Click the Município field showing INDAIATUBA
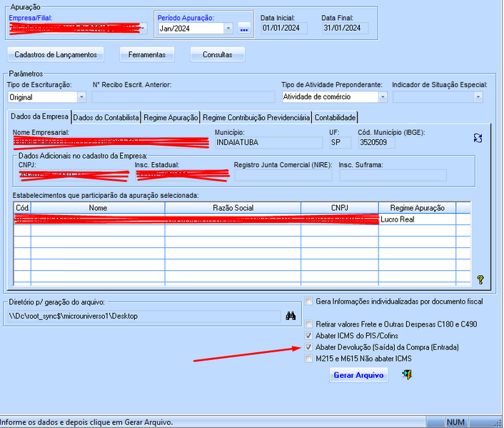 click(268, 143)
